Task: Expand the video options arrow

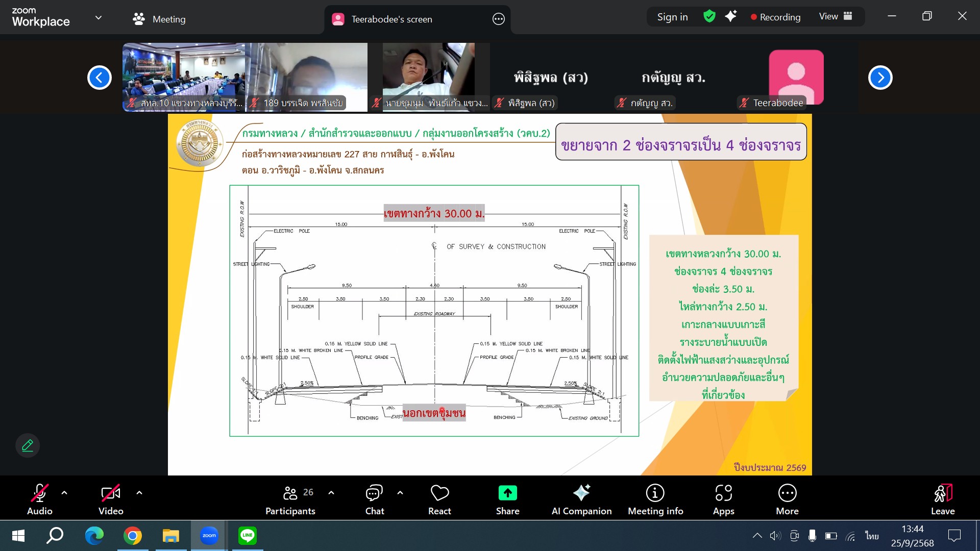Action: [139, 493]
